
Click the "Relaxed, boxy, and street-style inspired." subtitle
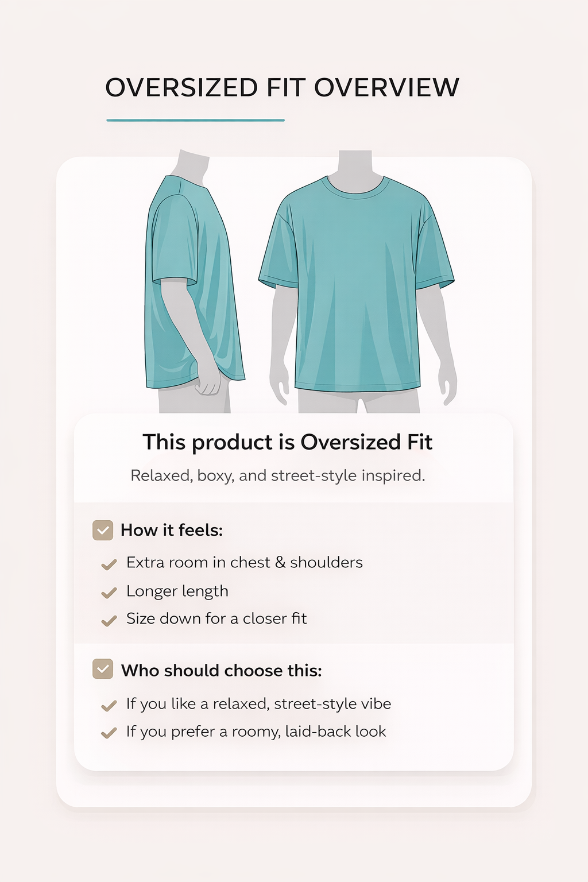coord(278,475)
